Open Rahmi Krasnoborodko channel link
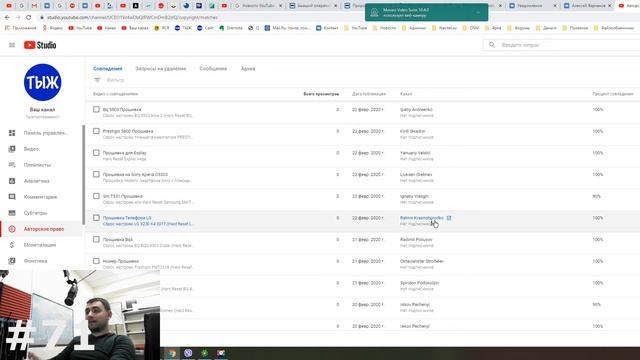 pyautogui.click(x=422, y=218)
